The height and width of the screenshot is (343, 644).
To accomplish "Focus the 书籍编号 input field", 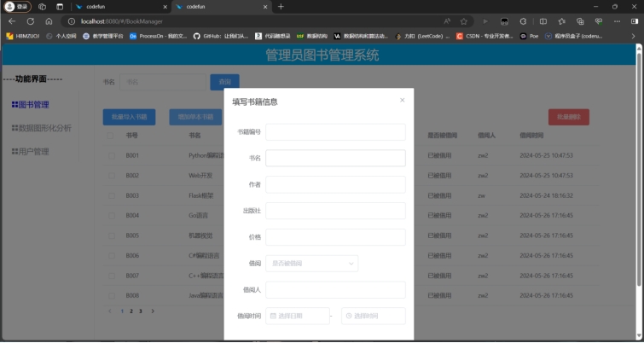I will pyautogui.click(x=334, y=132).
